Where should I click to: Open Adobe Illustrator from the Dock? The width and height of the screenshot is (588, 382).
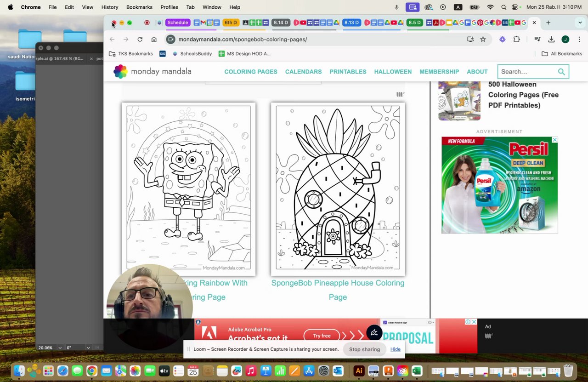359,371
